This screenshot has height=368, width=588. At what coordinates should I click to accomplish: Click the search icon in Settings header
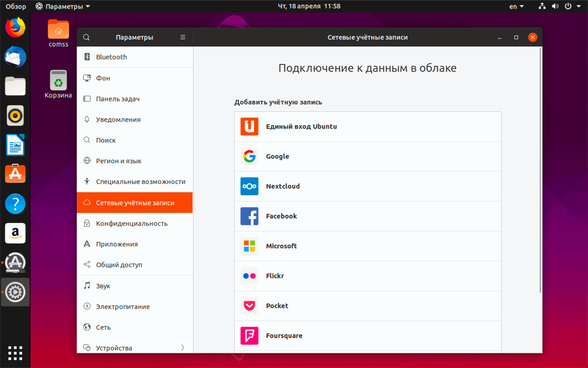tap(86, 37)
